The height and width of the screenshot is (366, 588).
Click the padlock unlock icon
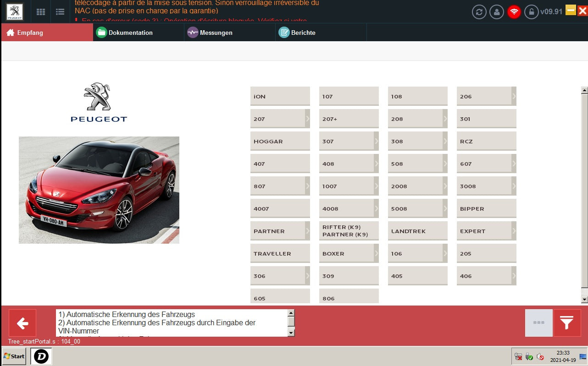point(532,12)
